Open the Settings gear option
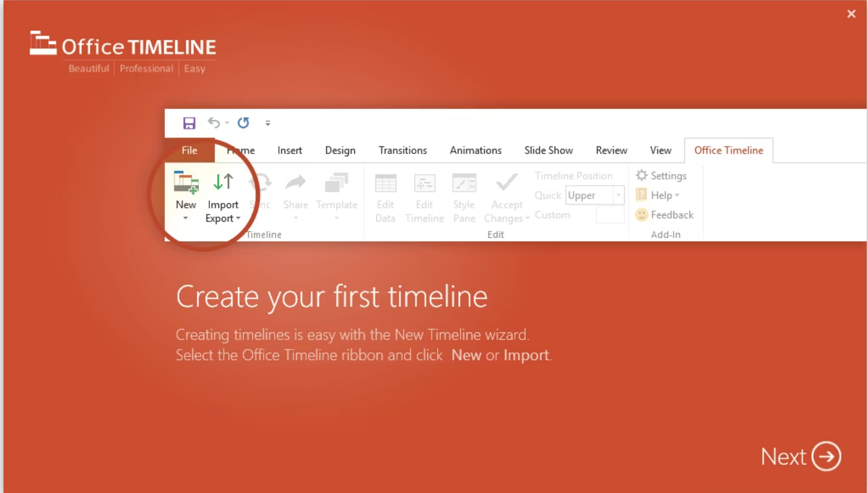 (x=661, y=175)
